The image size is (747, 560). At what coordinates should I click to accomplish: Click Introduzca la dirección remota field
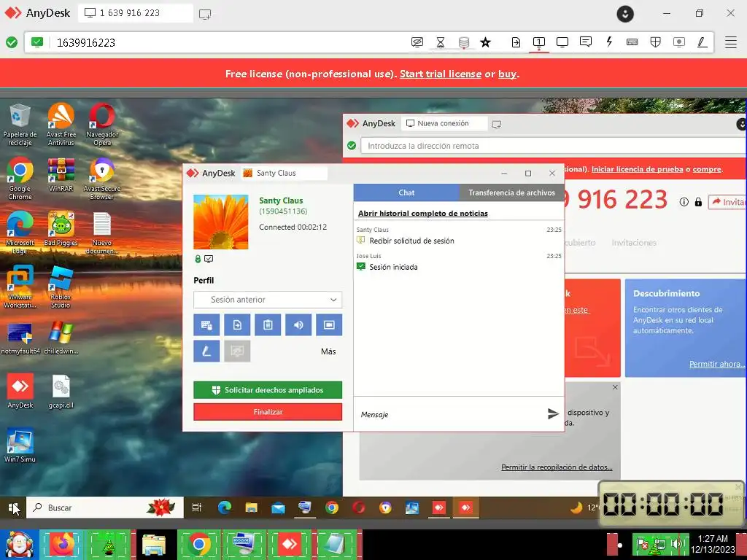click(553, 146)
